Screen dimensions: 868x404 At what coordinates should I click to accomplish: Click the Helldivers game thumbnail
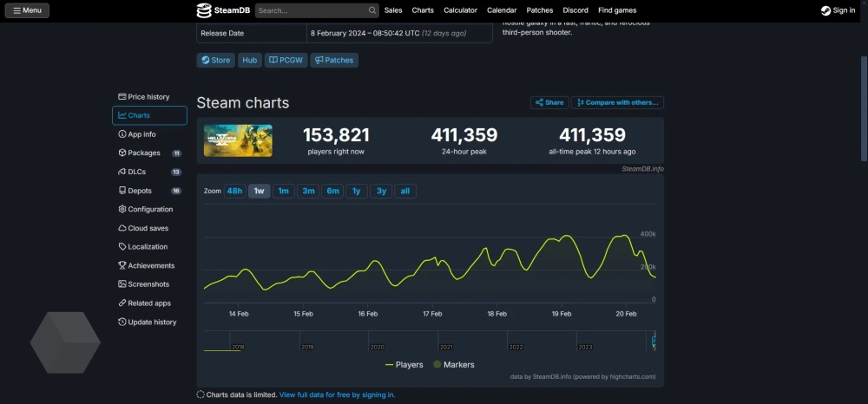[238, 140]
